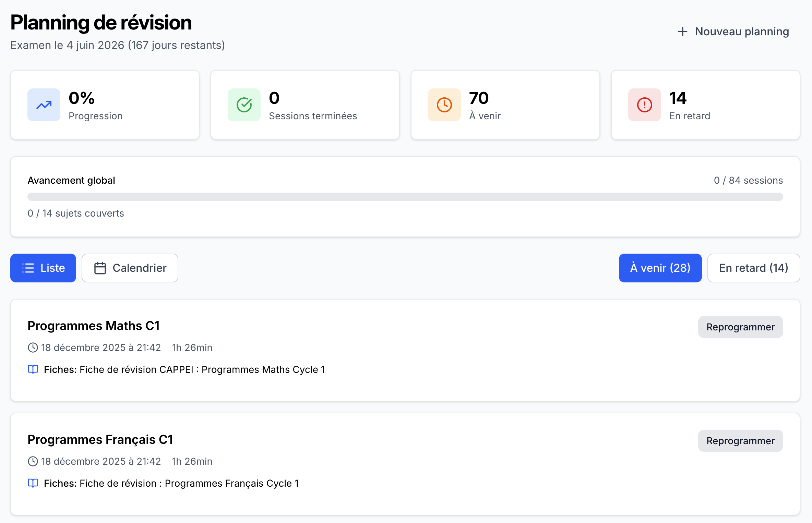812x523 pixels.
Task: Reprogrammer the Programmes Maths C1 session
Action: click(x=740, y=327)
